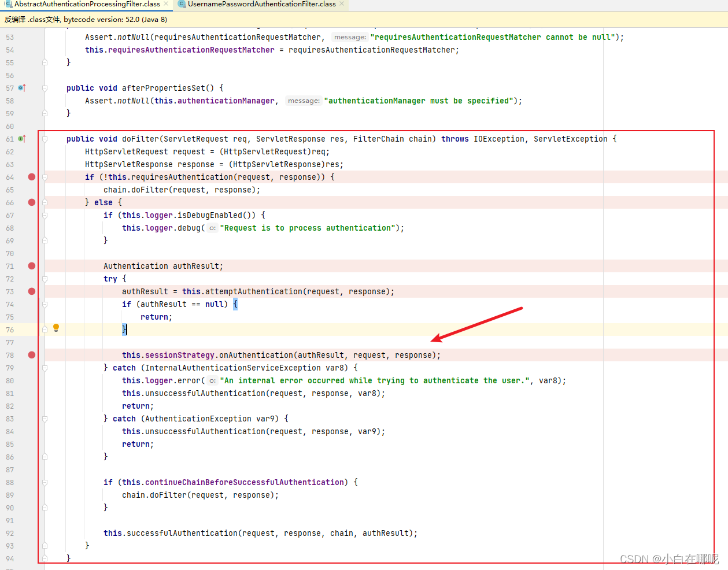Click the "Request is to process authentication" string
The width and height of the screenshot is (728, 570).
click(308, 228)
